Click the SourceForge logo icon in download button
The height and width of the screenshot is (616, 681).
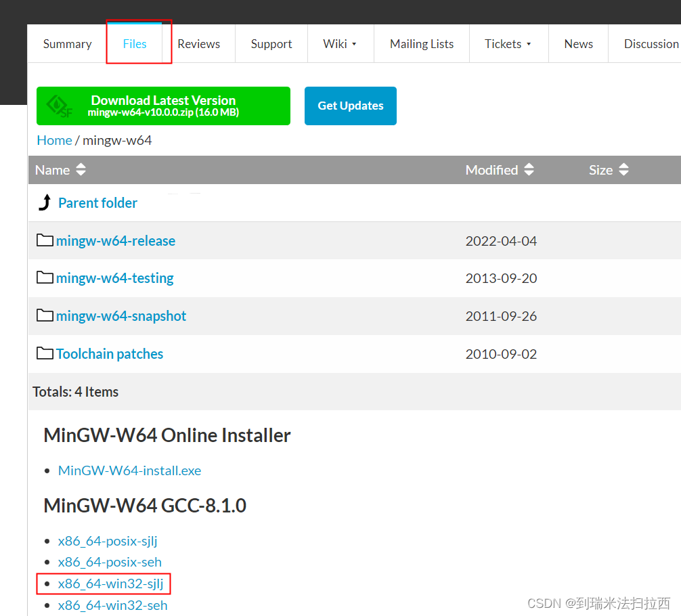coord(59,106)
